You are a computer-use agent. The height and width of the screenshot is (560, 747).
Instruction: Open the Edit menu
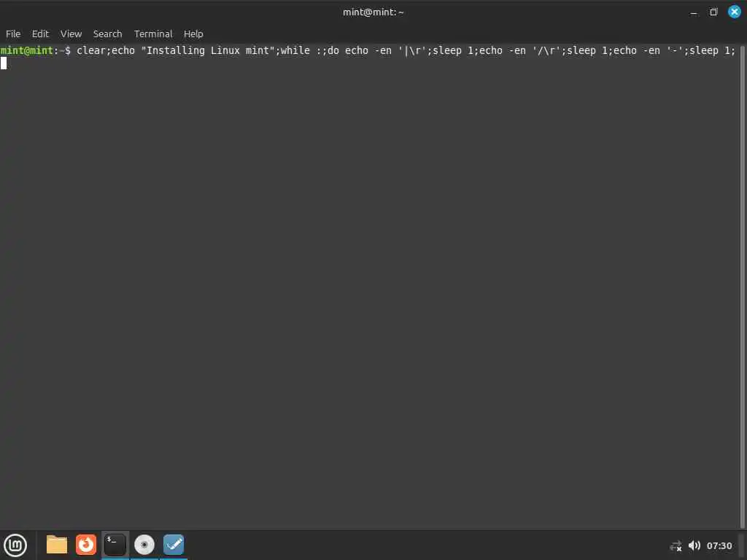pos(40,34)
